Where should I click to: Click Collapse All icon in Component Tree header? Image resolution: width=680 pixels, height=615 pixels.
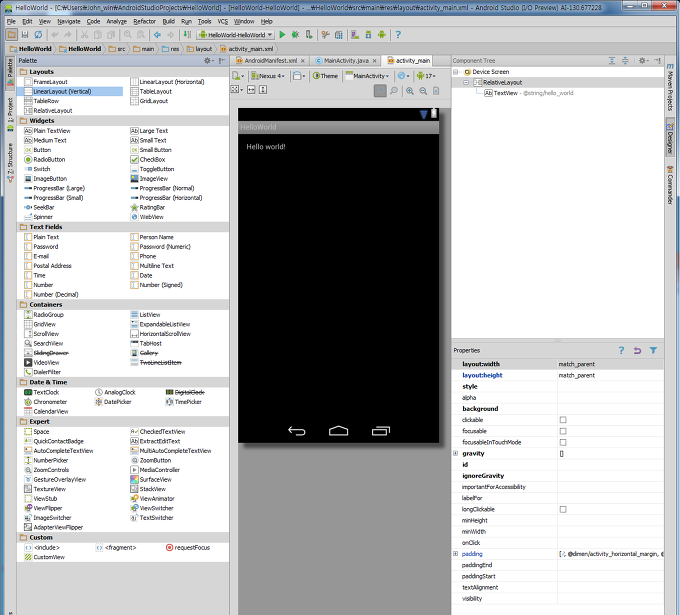pyautogui.click(x=625, y=61)
